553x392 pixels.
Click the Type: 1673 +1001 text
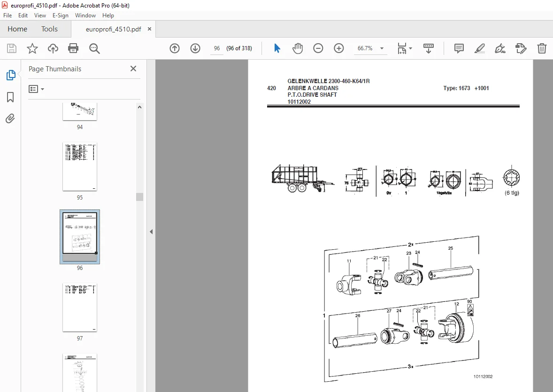click(x=466, y=88)
